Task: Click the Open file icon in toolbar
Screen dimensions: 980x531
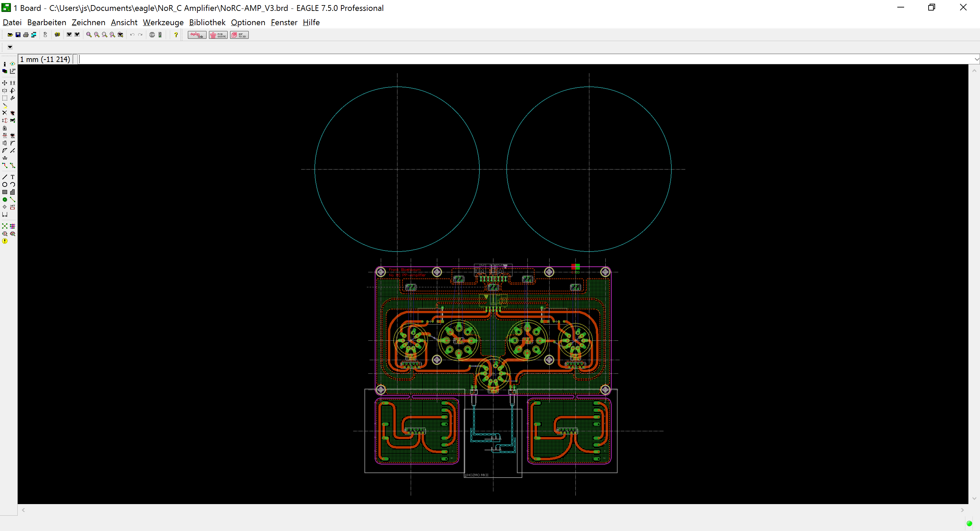Action: pyautogui.click(x=10, y=35)
